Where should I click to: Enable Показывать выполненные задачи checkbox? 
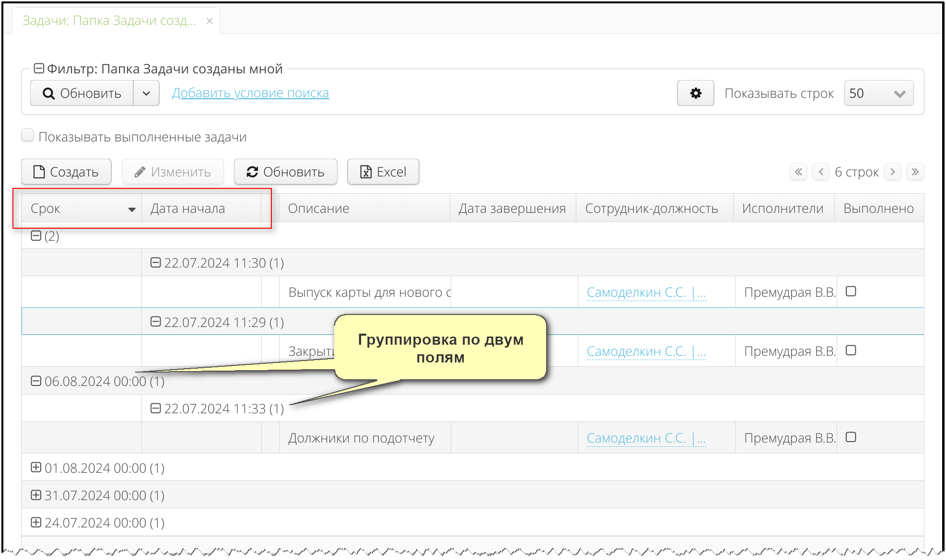[27, 135]
